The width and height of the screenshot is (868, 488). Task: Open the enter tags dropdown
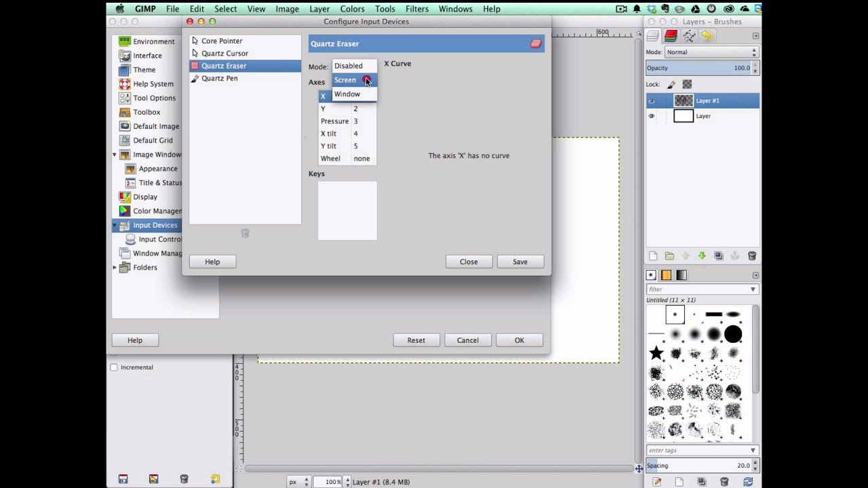pyautogui.click(x=753, y=450)
